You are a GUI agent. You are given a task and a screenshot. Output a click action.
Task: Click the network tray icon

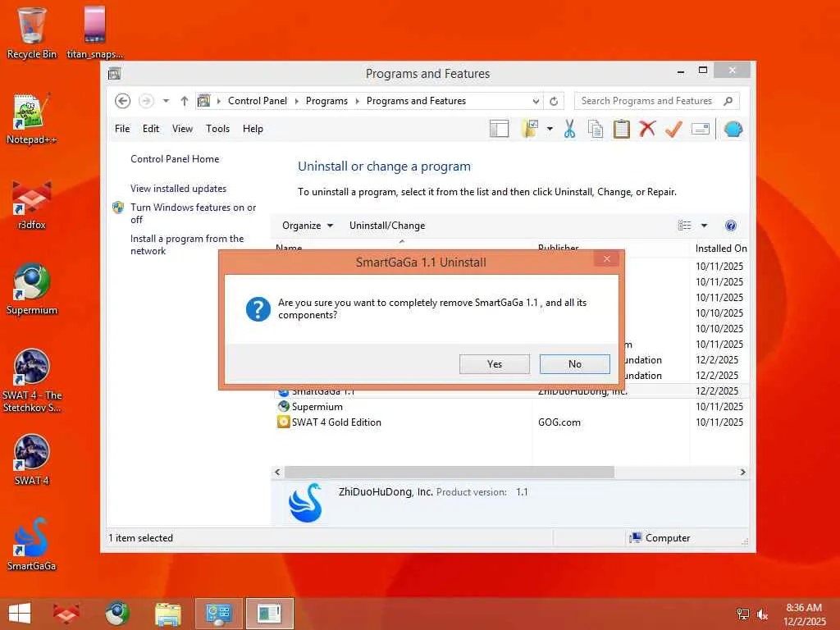click(742, 614)
